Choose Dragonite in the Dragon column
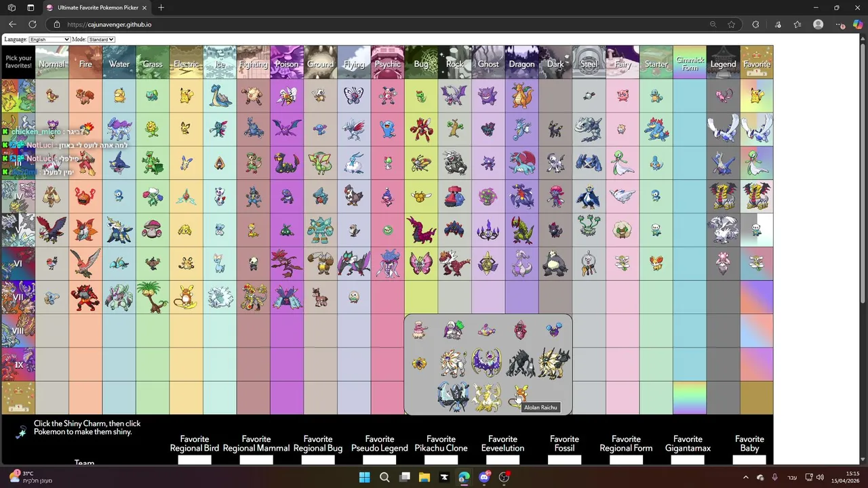 point(521,96)
